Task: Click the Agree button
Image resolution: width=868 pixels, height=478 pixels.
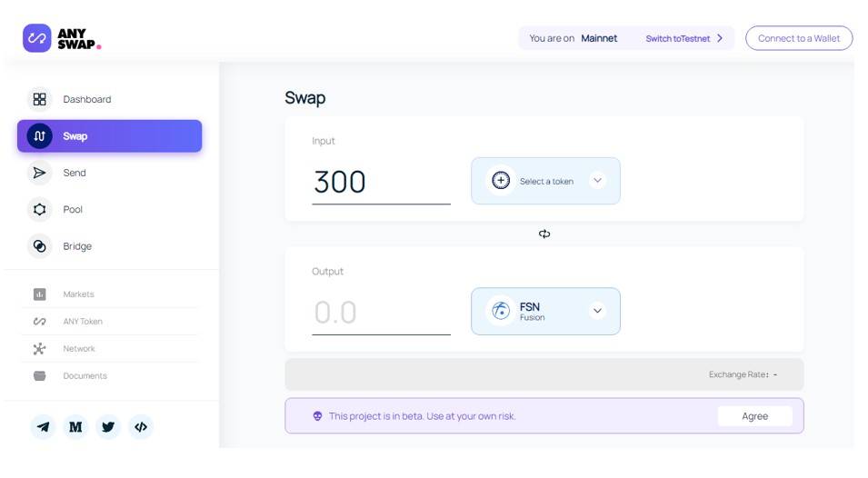Action: 754,416
